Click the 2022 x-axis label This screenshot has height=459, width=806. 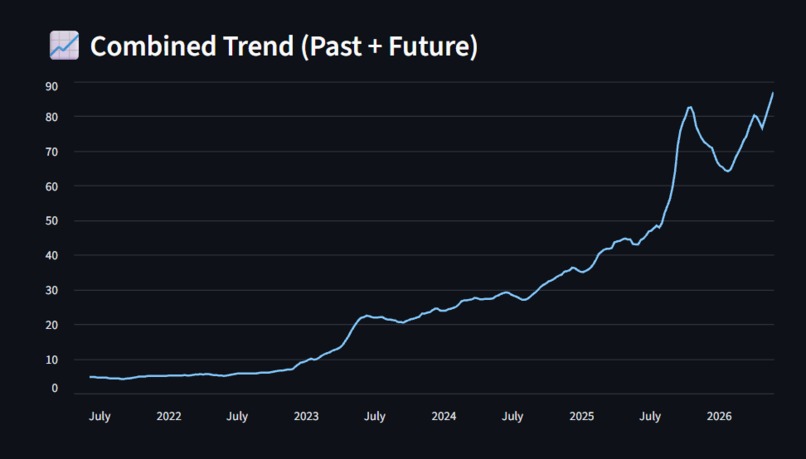click(x=169, y=416)
